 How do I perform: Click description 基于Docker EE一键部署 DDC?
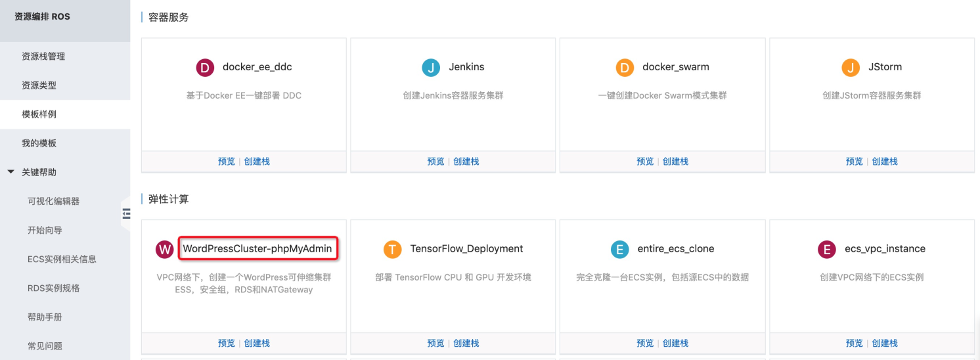click(x=244, y=95)
